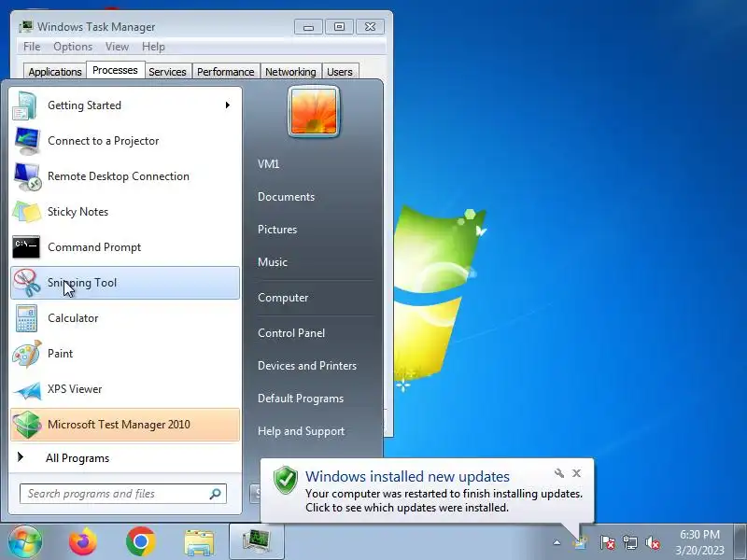Switch to the Users tab

tap(340, 72)
